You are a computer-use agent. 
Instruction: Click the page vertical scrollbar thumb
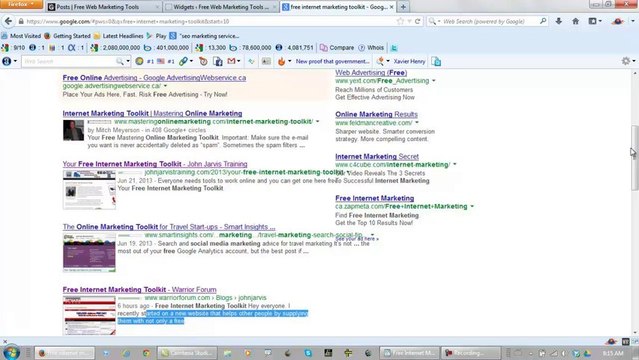635,158
